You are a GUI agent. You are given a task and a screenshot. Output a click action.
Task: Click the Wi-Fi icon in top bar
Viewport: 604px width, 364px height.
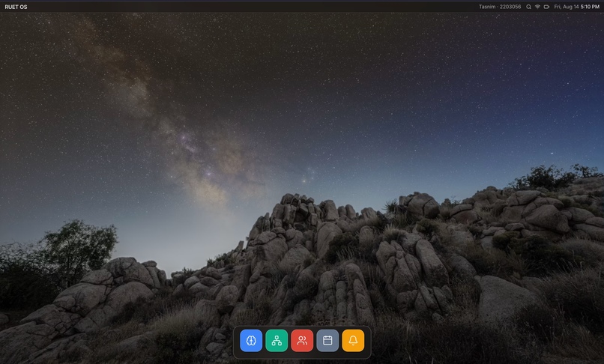[537, 7]
